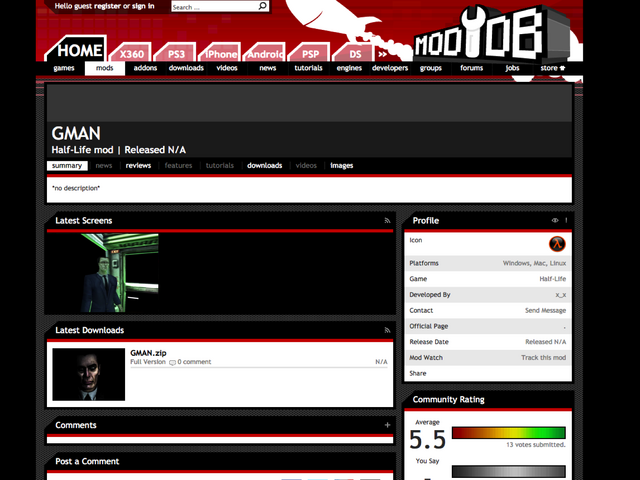Image resolution: width=640 pixels, height=480 pixels.
Task: Click the register link in greeting
Action: pos(107,6)
